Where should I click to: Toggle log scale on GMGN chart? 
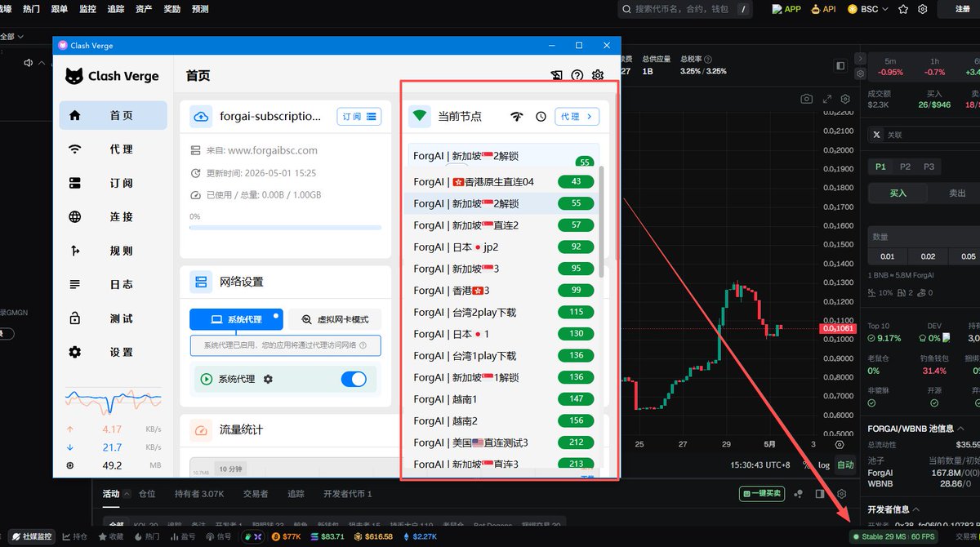click(x=823, y=465)
